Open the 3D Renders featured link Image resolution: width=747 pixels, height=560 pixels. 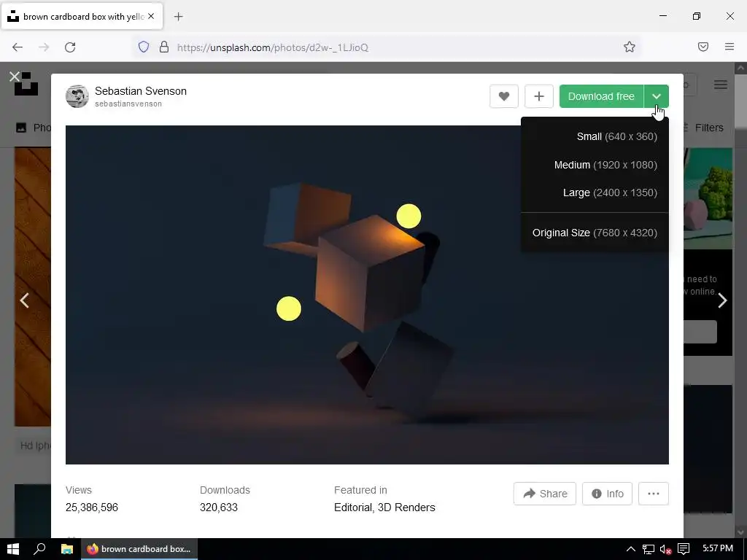(x=406, y=507)
